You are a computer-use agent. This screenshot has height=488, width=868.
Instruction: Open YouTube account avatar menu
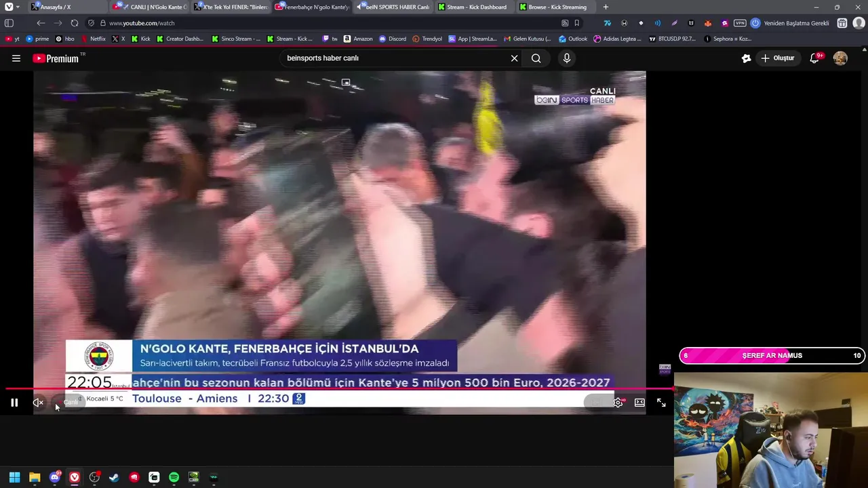[x=840, y=58]
